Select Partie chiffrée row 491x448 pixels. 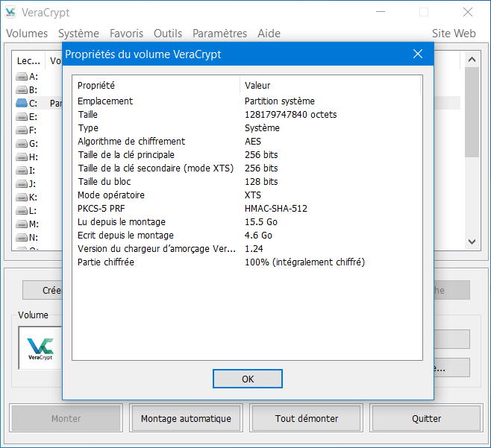pos(248,262)
